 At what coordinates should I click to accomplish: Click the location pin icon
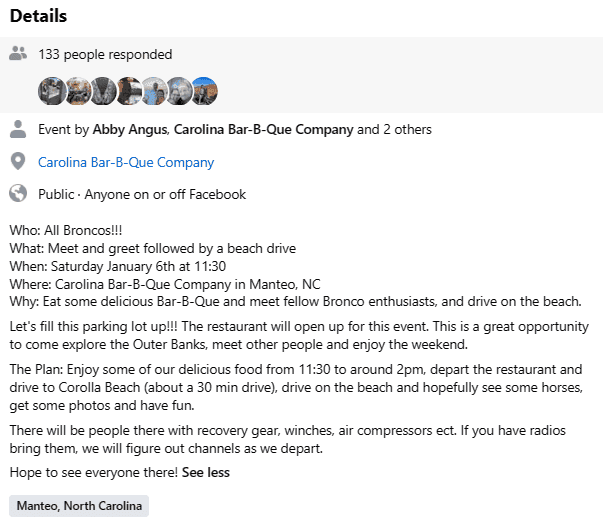pos(18,161)
